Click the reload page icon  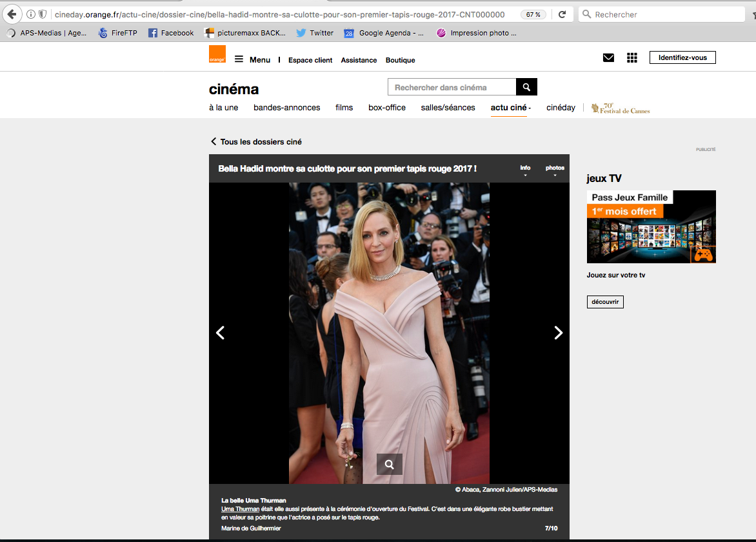[562, 14]
